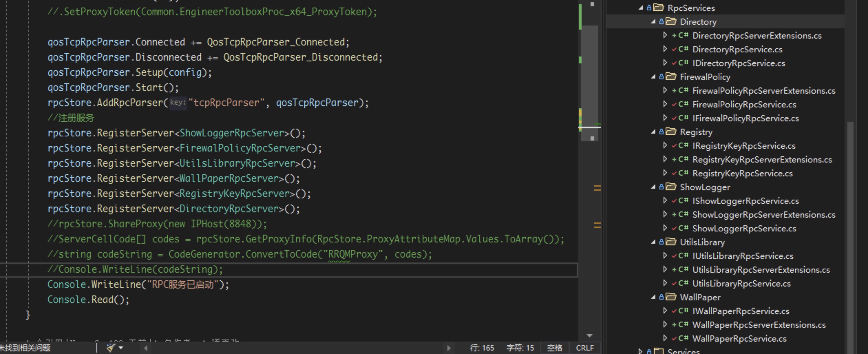Click C# icon of RegistryKeyRpcServerExtensions.cs

coord(683,159)
